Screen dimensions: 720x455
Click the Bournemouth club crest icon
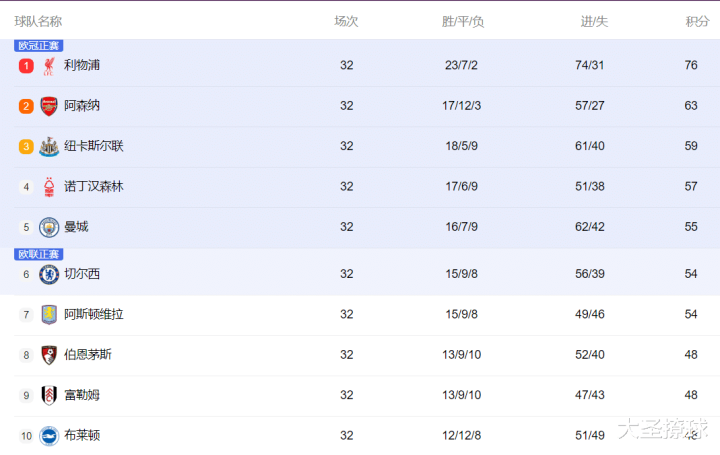[49, 355]
